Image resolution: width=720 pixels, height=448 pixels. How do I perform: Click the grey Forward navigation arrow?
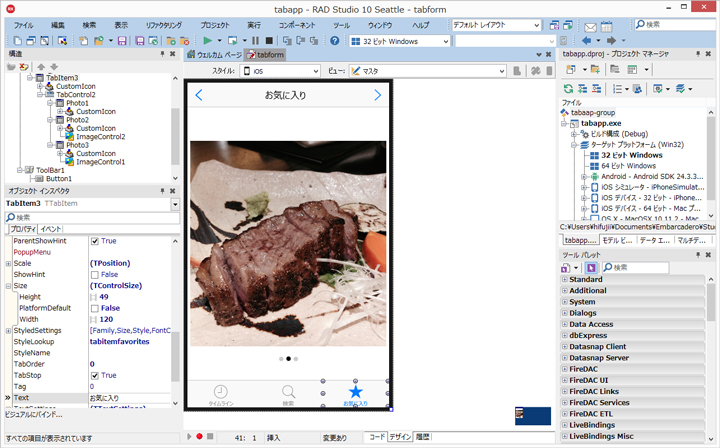click(611, 41)
